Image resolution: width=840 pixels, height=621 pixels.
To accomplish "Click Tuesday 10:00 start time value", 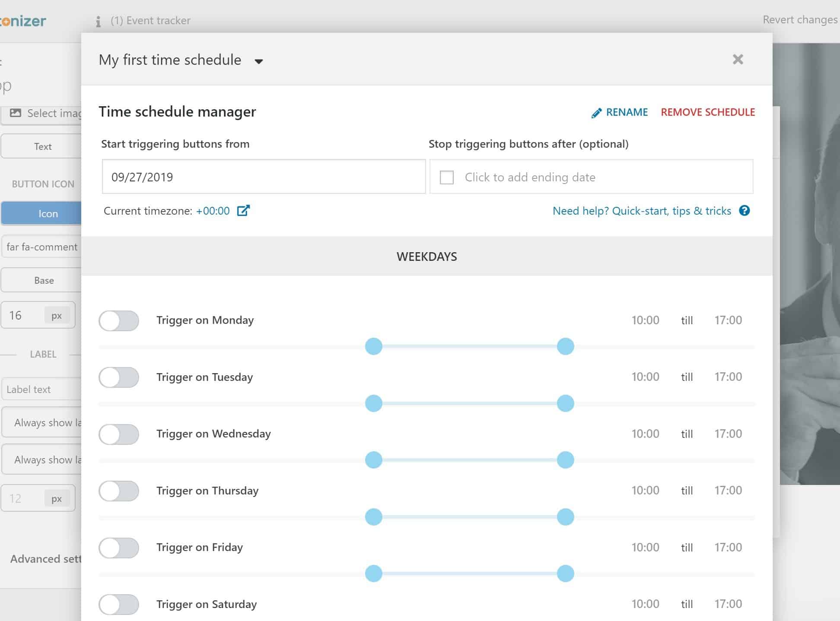I will [645, 377].
